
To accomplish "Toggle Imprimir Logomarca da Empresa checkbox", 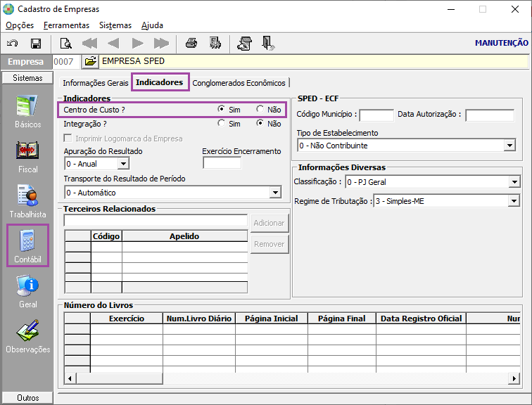I will click(x=68, y=139).
